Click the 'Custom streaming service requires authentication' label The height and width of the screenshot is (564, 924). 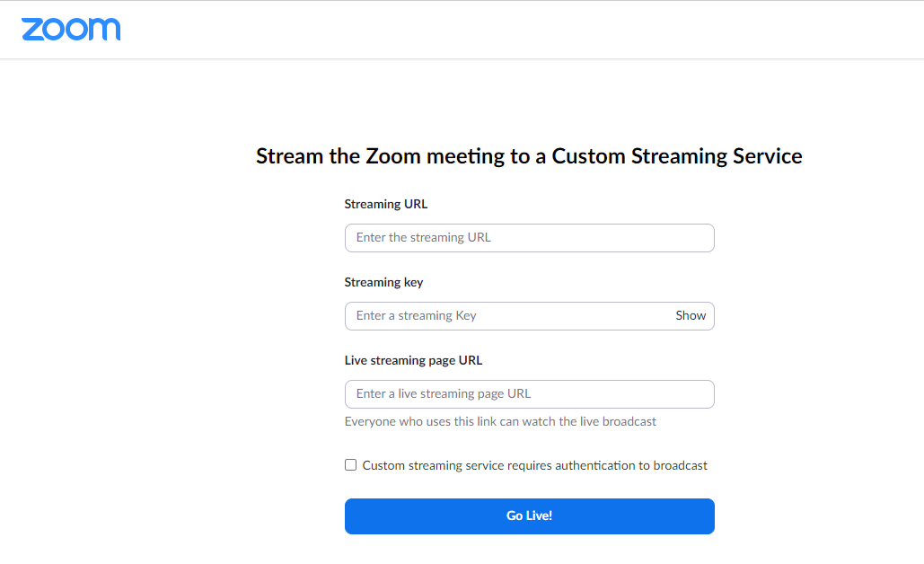534,465
